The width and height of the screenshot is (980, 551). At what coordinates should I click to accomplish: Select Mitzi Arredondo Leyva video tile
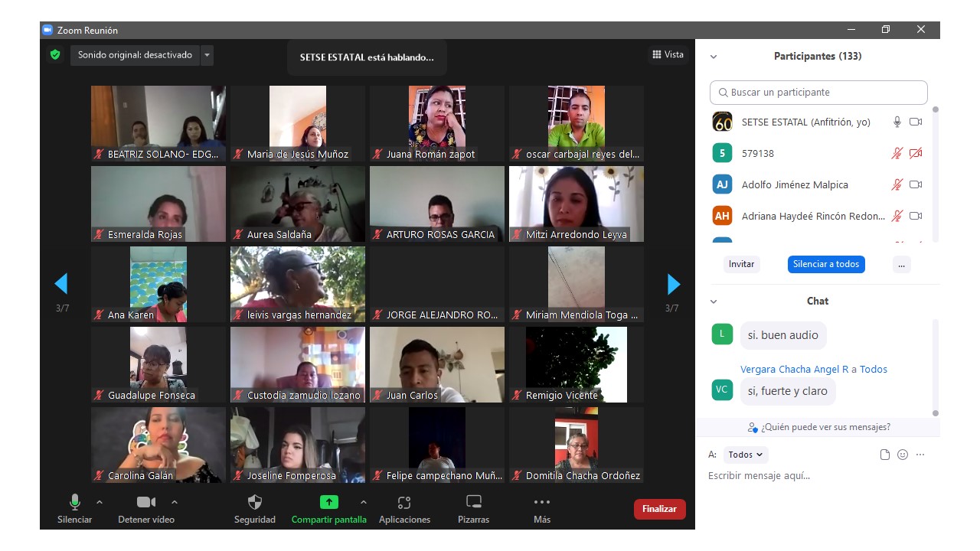(x=577, y=204)
